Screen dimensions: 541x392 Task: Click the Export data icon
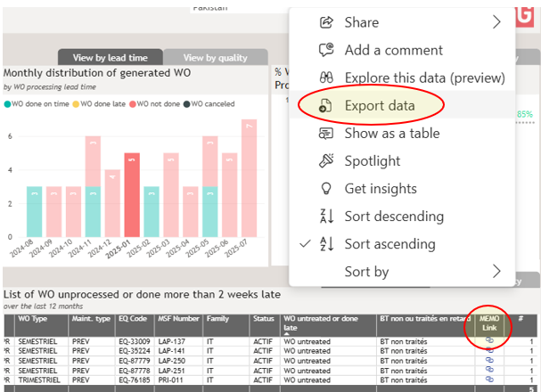(x=326, y=105)
